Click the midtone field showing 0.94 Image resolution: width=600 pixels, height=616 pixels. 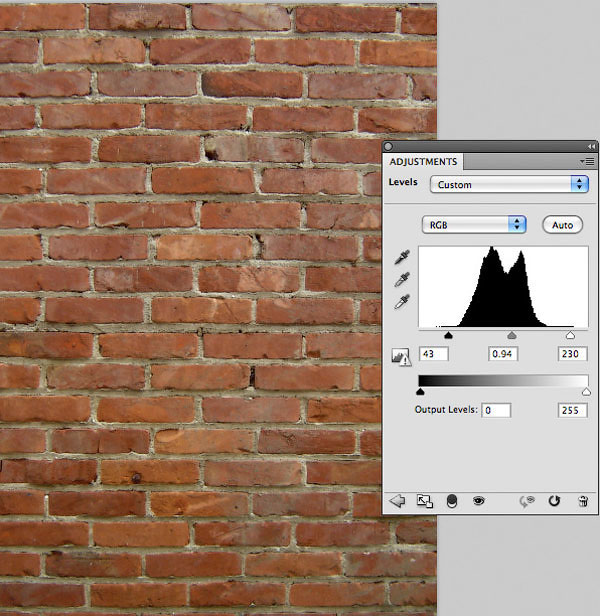point(503,354)
